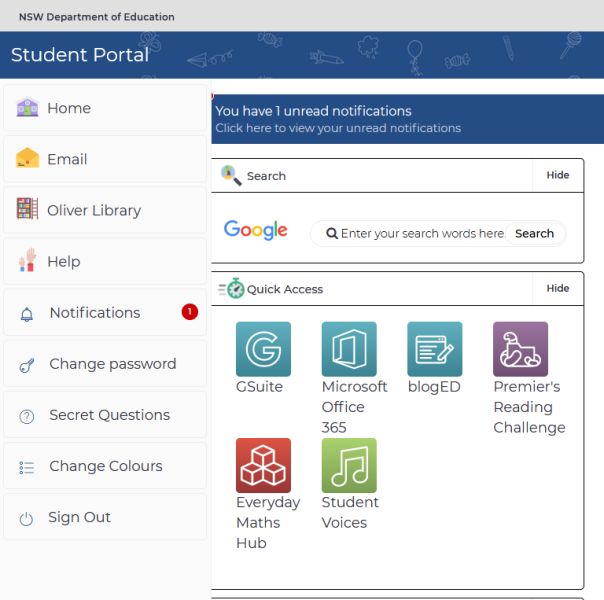The height and width of the screenshot is (600, 604).
Task: Open Premier's Reading Challenge tile icon
Action: [520, 349]
